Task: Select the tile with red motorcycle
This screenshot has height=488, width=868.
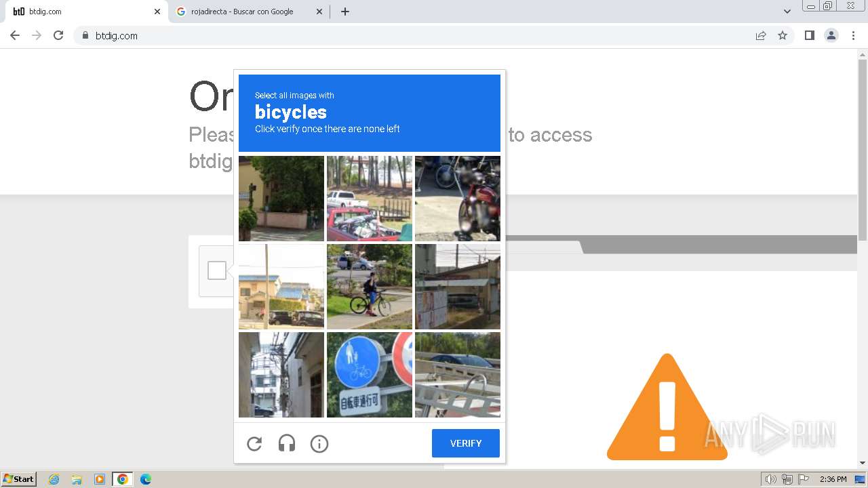Action: tap(458, 199)
